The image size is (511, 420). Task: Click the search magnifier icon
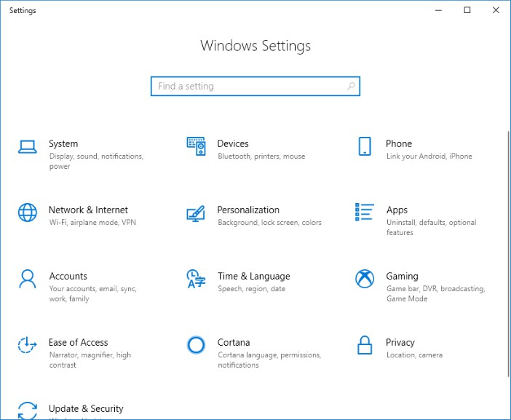(351, 87)
